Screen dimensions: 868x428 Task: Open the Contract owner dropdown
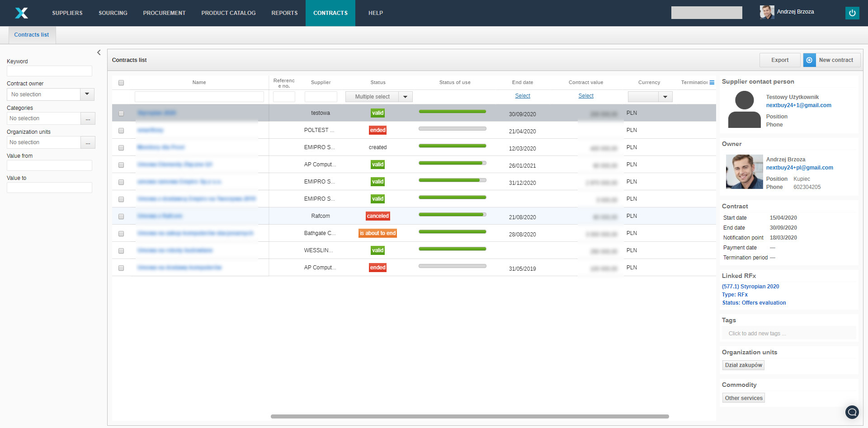point(51,94)
